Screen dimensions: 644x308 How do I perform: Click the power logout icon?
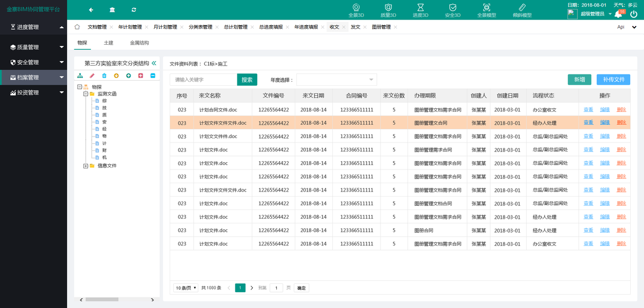tap(634, 14)
